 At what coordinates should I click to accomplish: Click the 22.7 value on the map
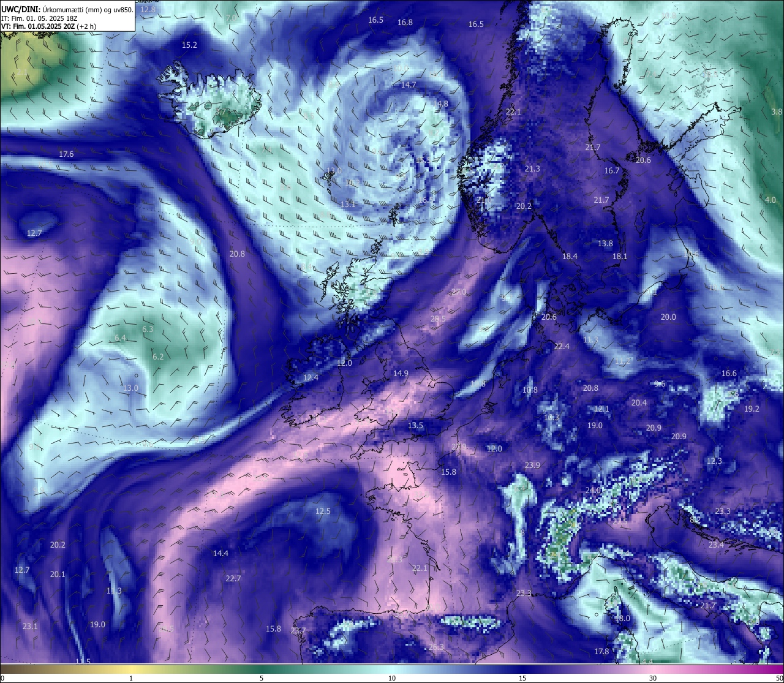[x=233, y=579]
